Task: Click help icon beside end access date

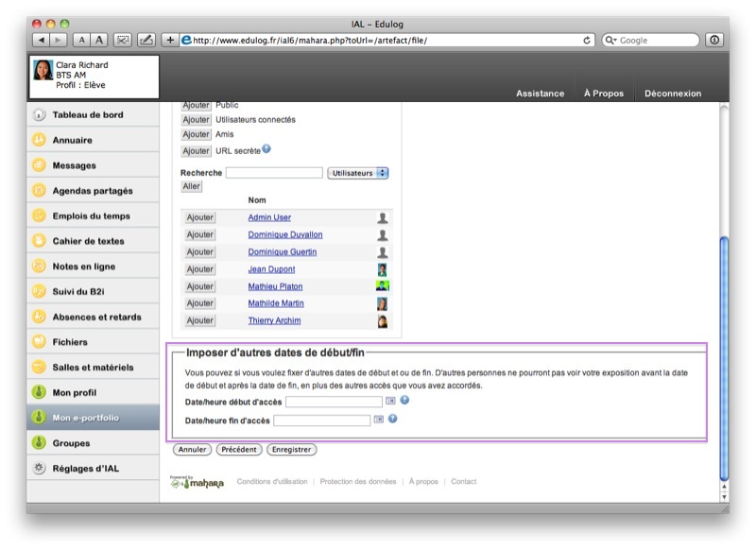Action: click(x=392, y=419)
